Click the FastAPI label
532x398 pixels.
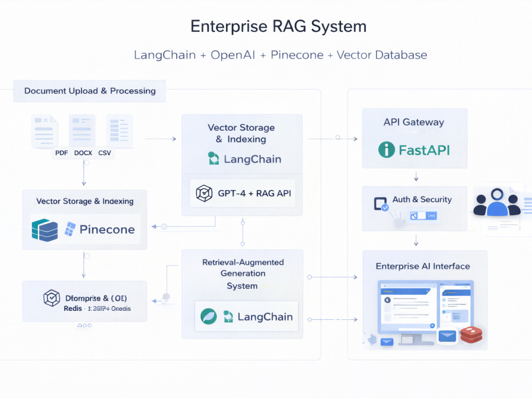(x=424, y=150)
